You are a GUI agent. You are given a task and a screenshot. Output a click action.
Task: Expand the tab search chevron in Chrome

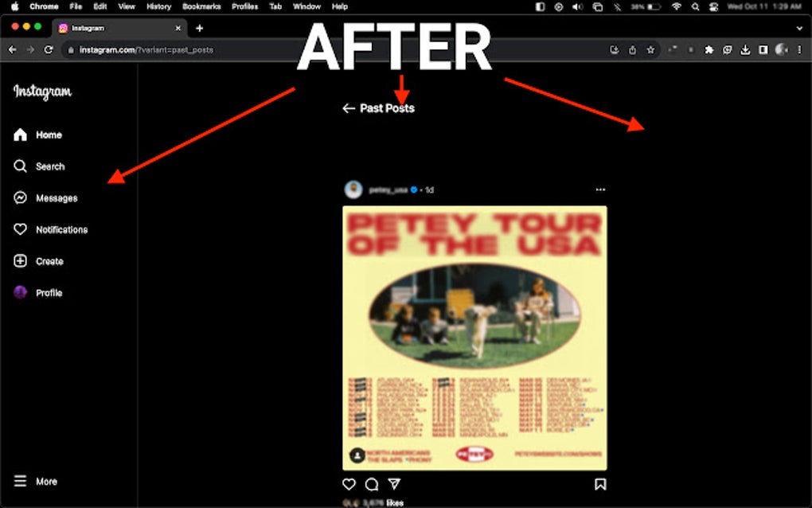(799, 27)
